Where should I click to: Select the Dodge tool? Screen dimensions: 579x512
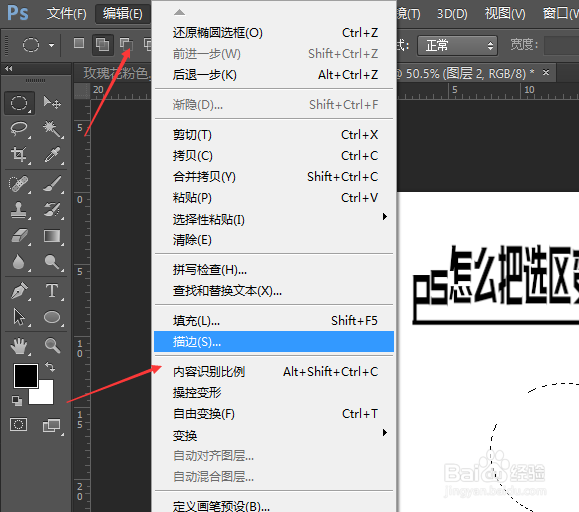(x=52, y=262)
